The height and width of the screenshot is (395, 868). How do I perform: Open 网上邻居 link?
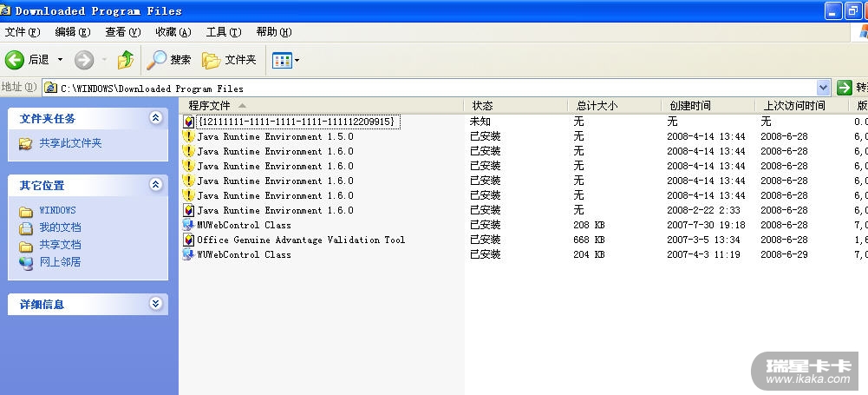click(61, 262)
